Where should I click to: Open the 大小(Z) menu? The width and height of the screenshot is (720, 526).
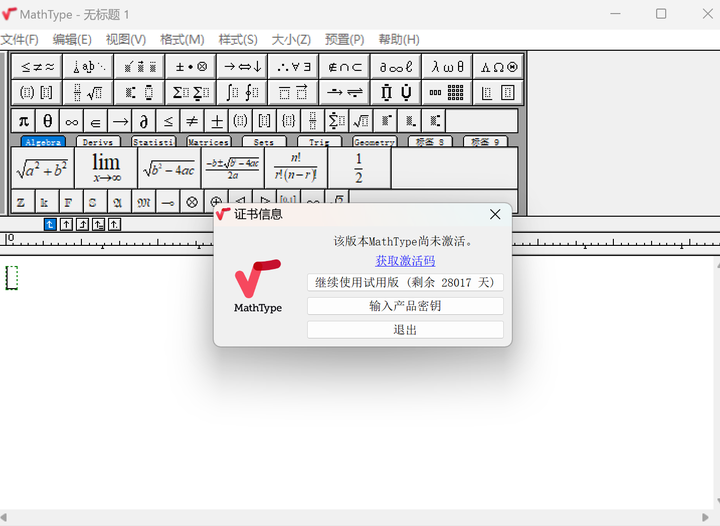[x=291, y=39]
